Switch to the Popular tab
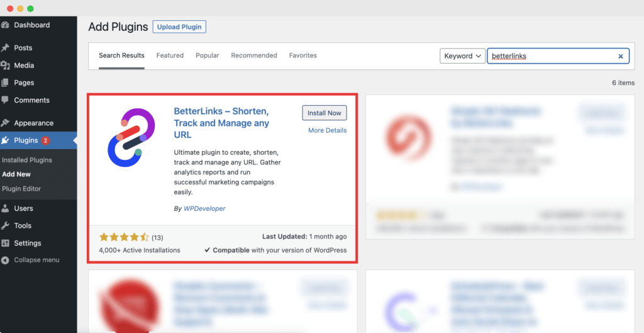 (x=207, y=55)
